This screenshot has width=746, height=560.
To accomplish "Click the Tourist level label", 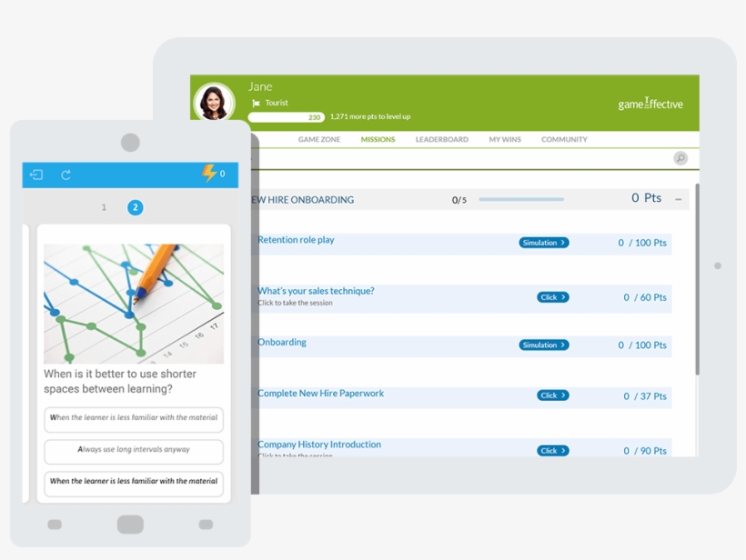I will click(x=277, y=103).
